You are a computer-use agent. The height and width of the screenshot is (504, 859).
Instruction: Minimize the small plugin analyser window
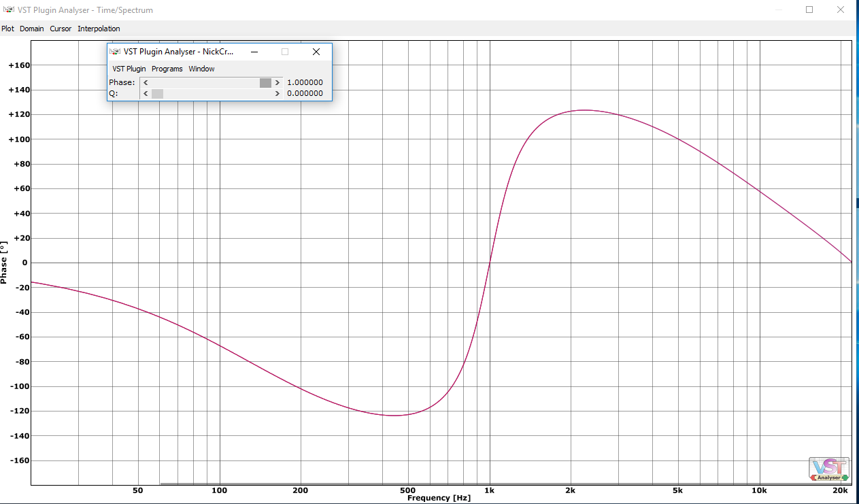tap(254, 52)
